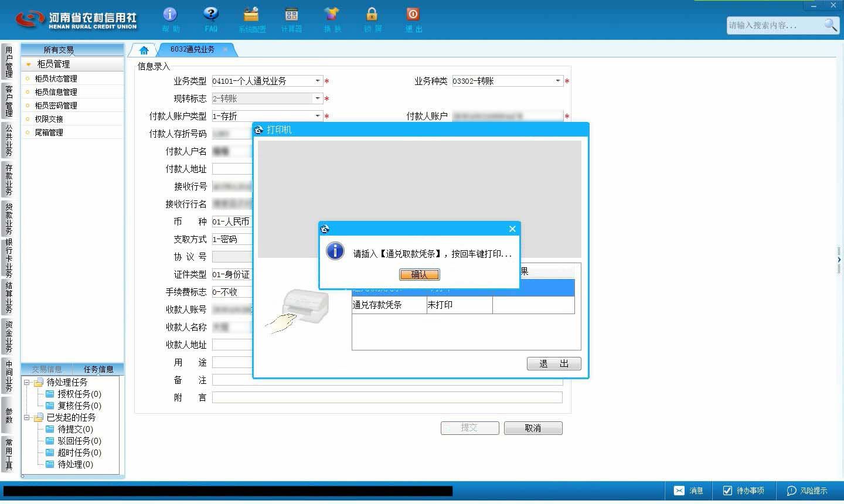Open 待办事项 in status bar
This screenshot has height=504, width=844.
(744, 491)
